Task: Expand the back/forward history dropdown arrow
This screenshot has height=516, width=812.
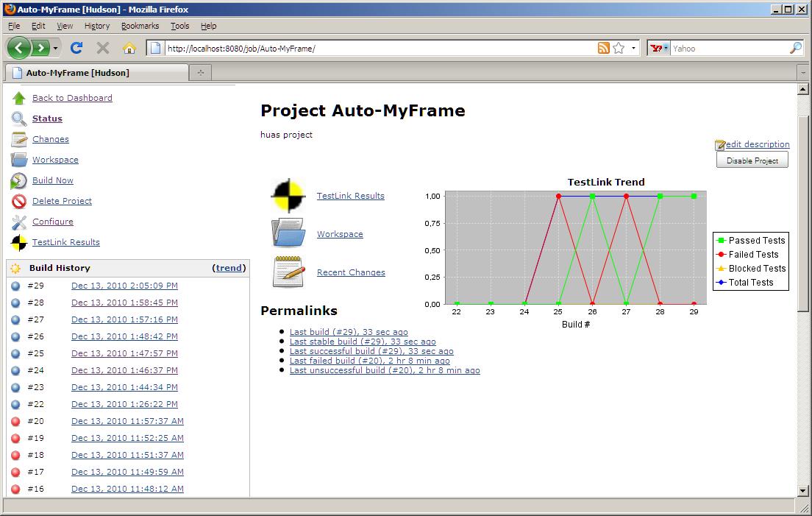Action: tap(56, 49)
